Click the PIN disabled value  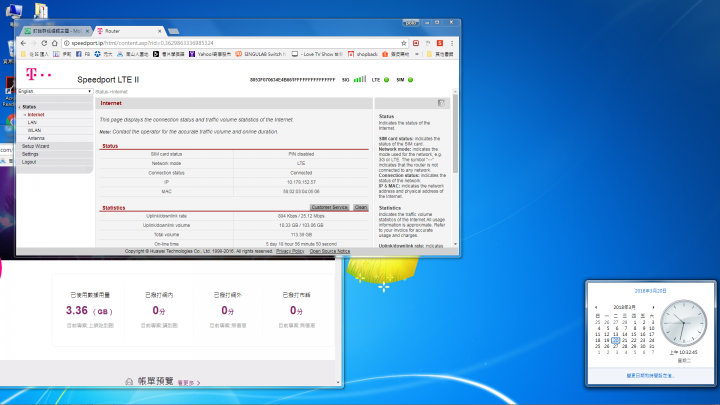tap(301, 154)
